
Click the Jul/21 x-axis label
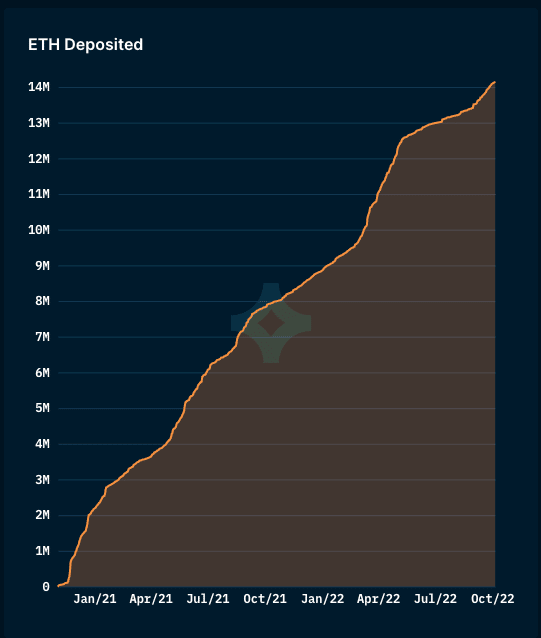pos(208,599)
